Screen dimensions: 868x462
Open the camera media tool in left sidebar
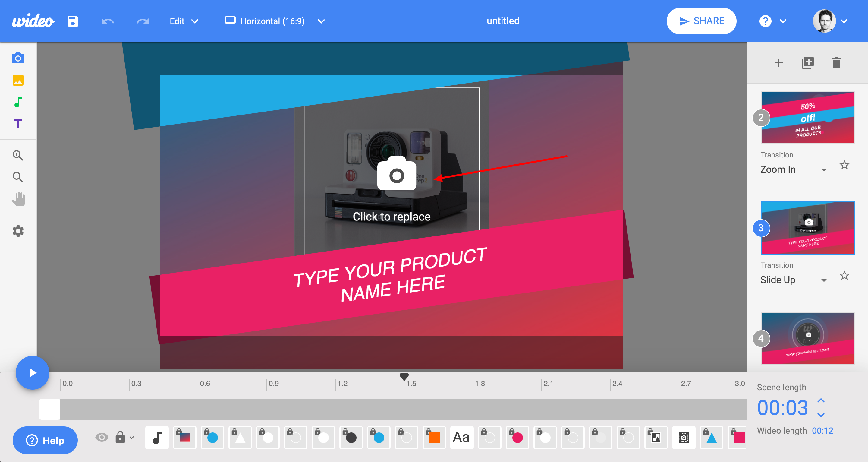coord(18,58)
